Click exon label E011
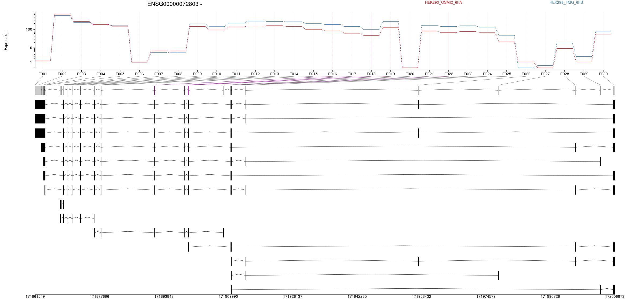 coord(236,74)
